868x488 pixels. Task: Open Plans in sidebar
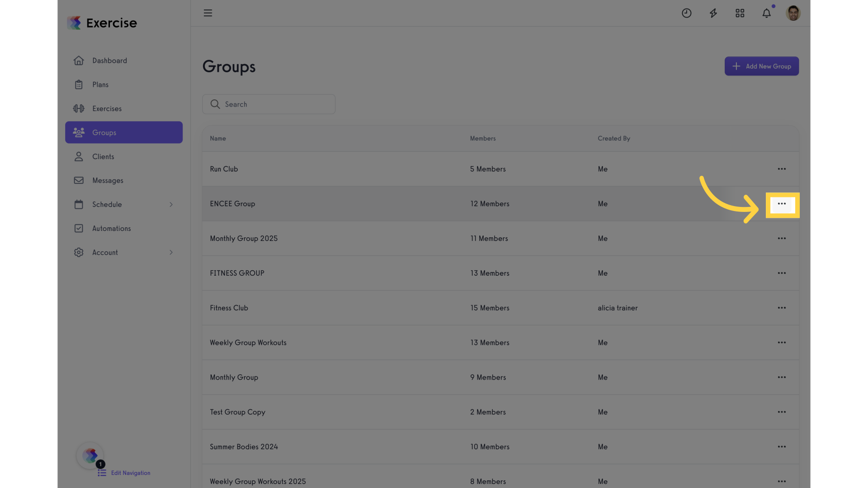pyautogui.click(x=124, y=84)
